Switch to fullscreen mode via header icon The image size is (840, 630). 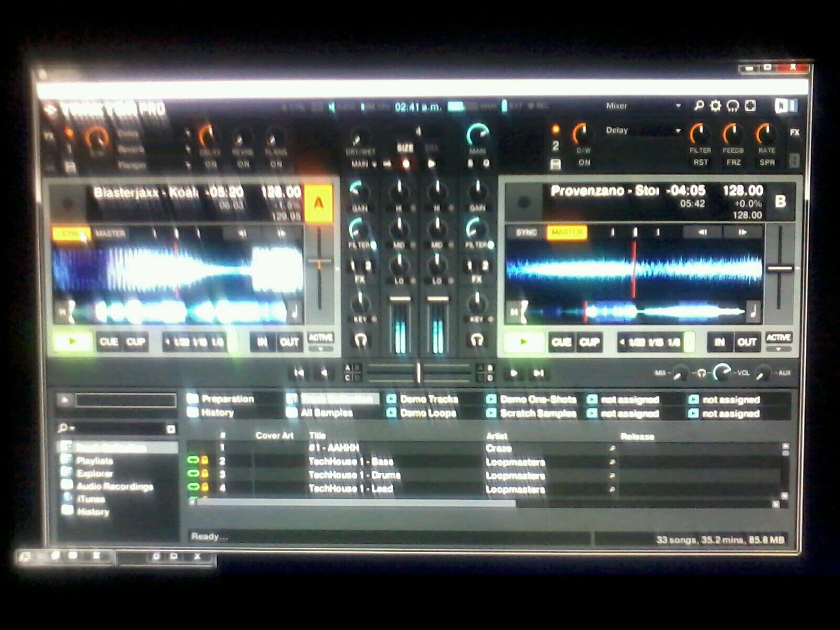[x=751, y=106]
